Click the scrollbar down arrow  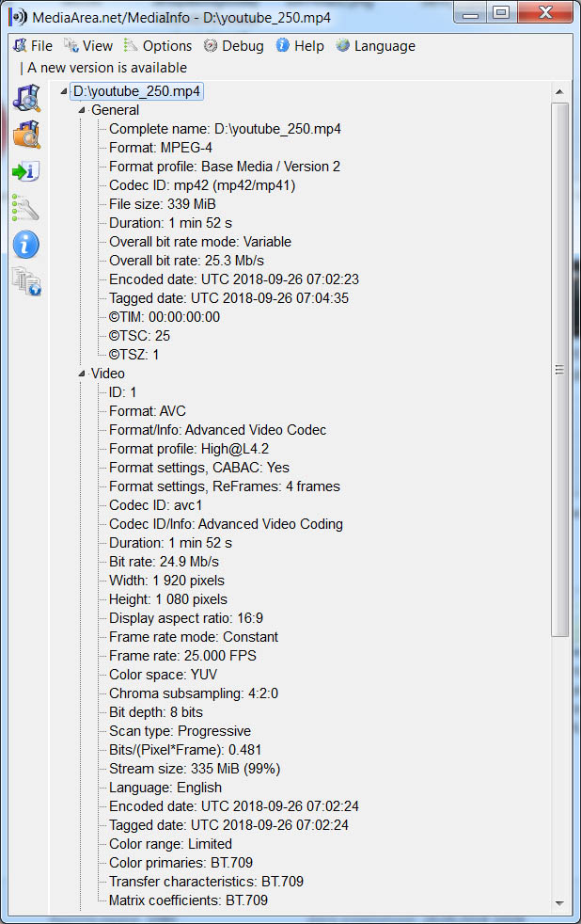point(559,902)
